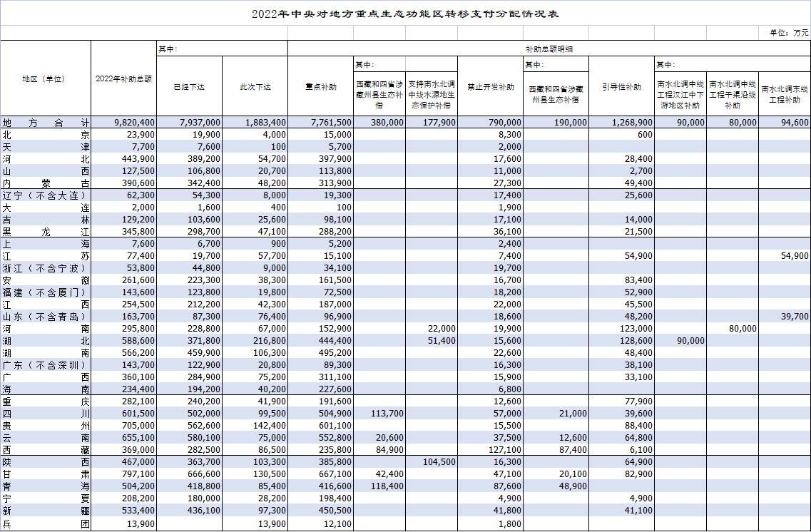Screen dimensions: 811x532
Task: Click the 补助总额明细 merged header
Action: coord(549,48)
